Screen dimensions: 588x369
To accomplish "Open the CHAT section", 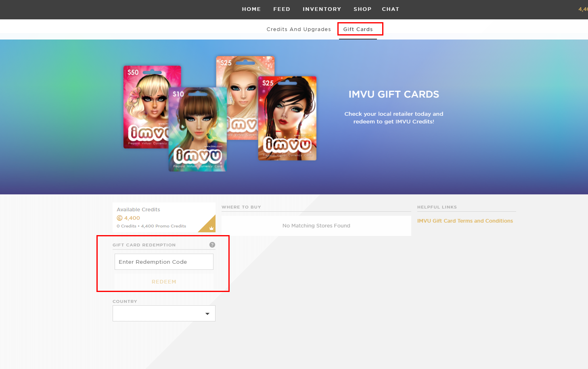I will pos(390,9).
